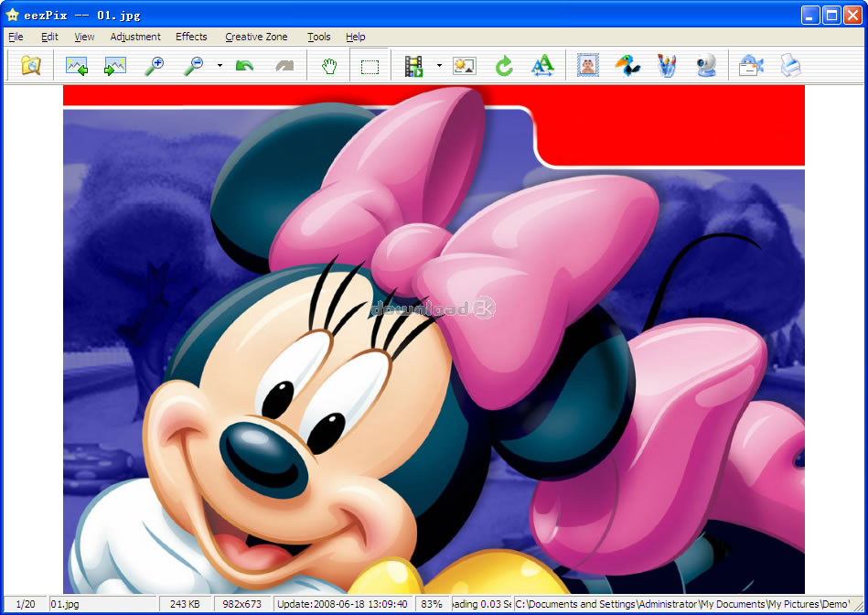Click the zoom out magnifier
The image size is (868, 615).
pos(193,66)
